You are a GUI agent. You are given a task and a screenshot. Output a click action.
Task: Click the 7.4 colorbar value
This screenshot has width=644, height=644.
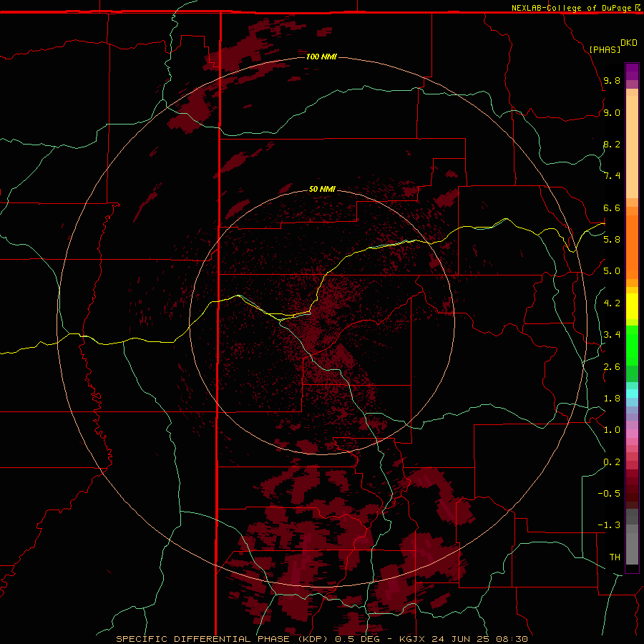point(612,176)
